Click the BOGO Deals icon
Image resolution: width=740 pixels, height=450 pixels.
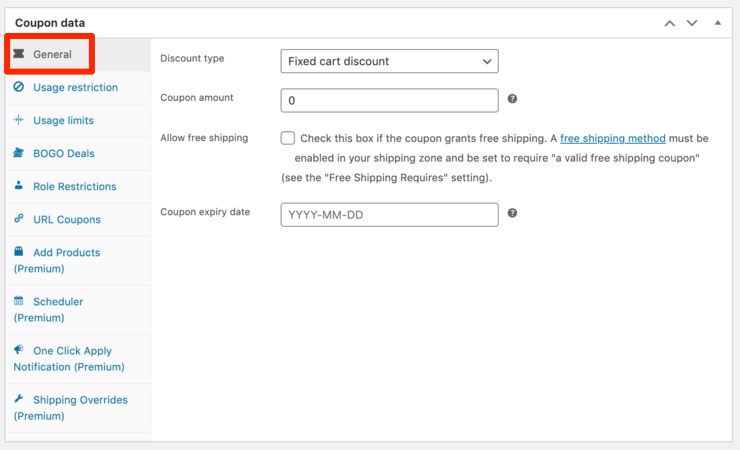pos(19,152)
